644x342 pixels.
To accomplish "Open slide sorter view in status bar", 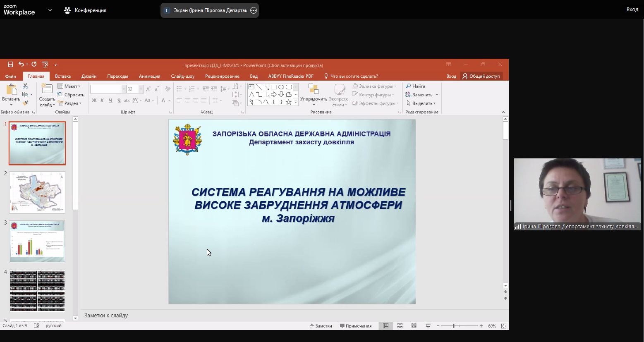I will (400, 326).
